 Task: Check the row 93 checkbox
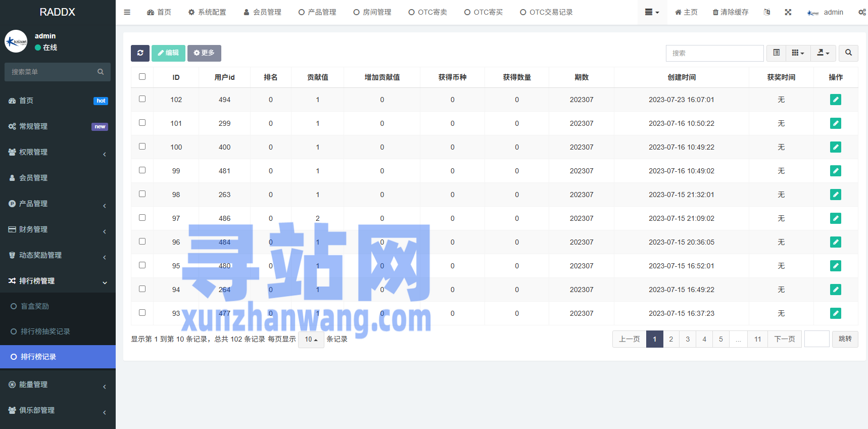[142, 313]
